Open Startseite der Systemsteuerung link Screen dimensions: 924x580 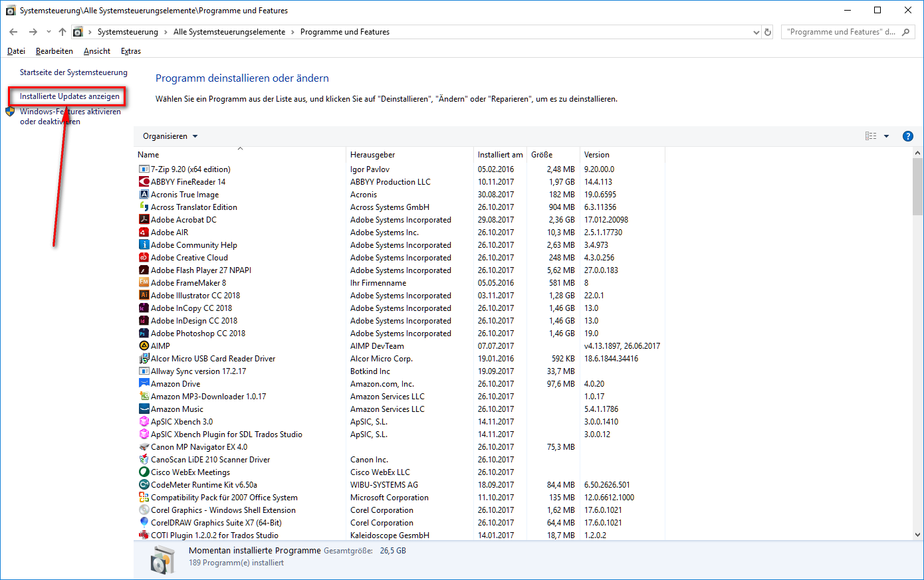point(74,72)
